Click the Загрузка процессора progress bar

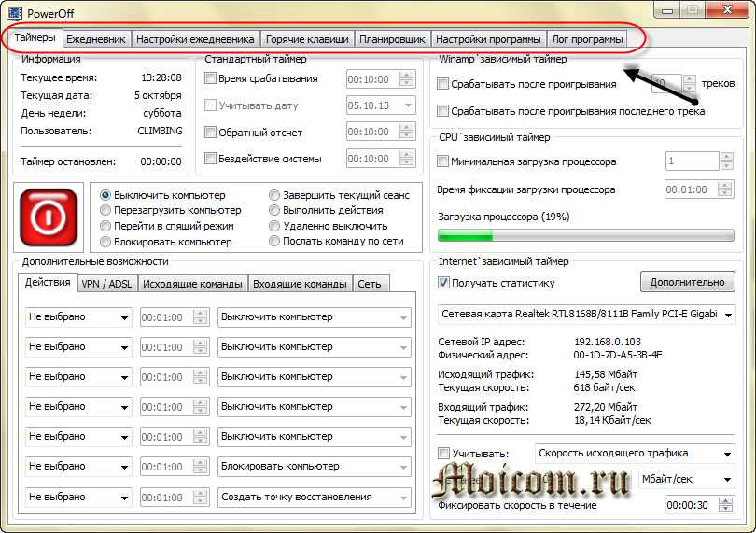pos(586,236)
